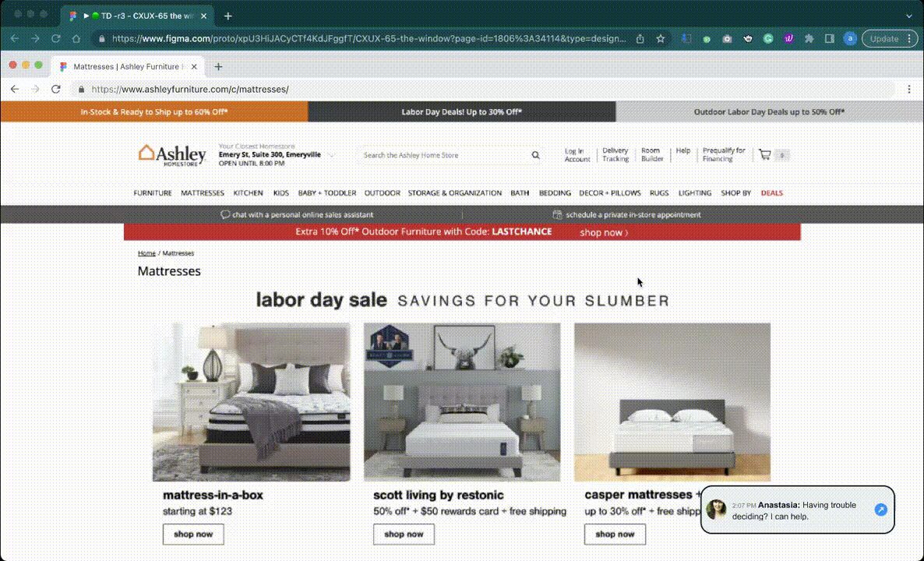Open the OUTDOOR category menu
Viewport: 924px width, 561px height.
click(x=382, y=192)
